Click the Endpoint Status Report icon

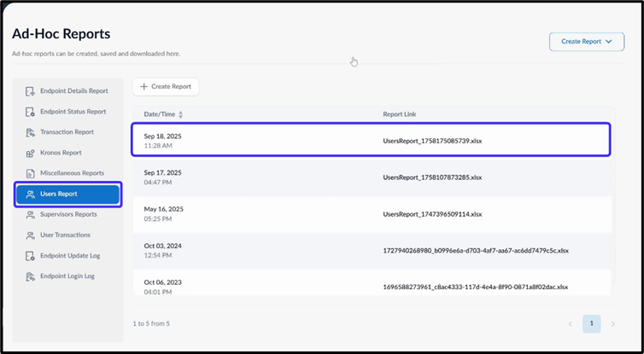click(x=30, y=112)
